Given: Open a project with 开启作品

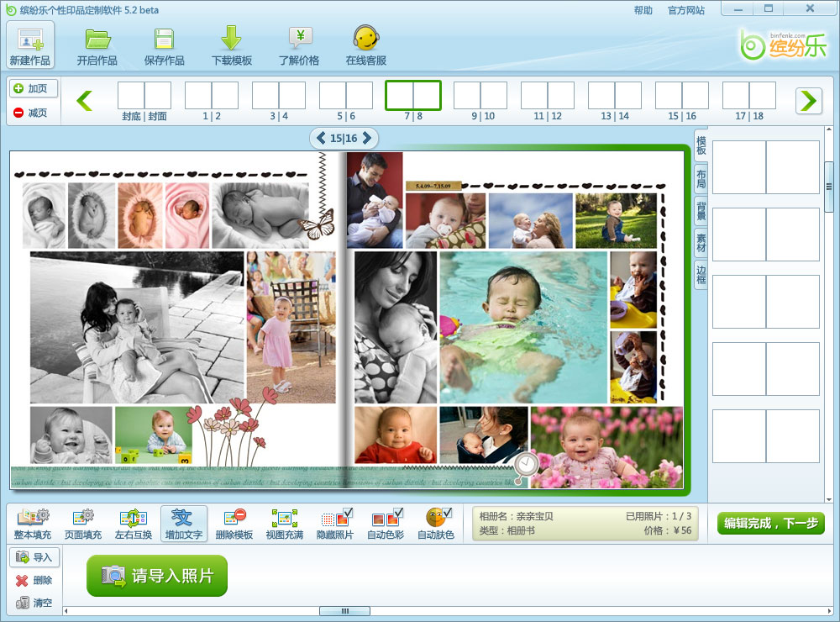Looking at the screenshot, I should click(x=97, y=45).
